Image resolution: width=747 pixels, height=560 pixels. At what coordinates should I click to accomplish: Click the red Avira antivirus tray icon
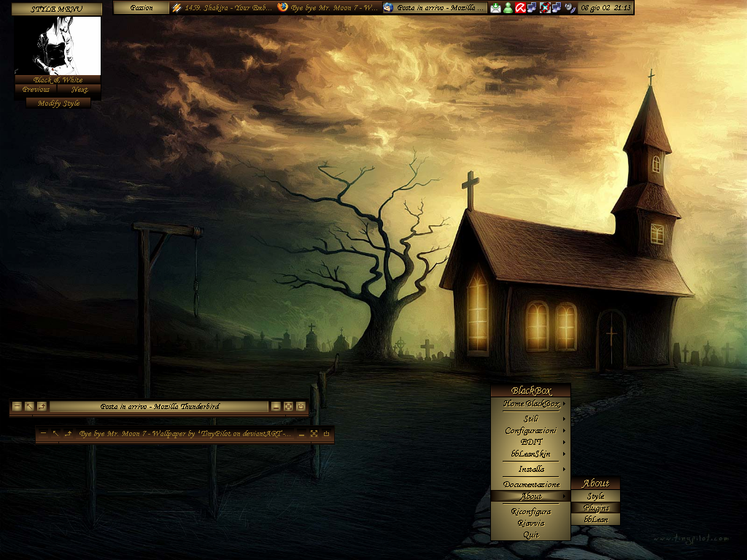[x=520, y=7]
